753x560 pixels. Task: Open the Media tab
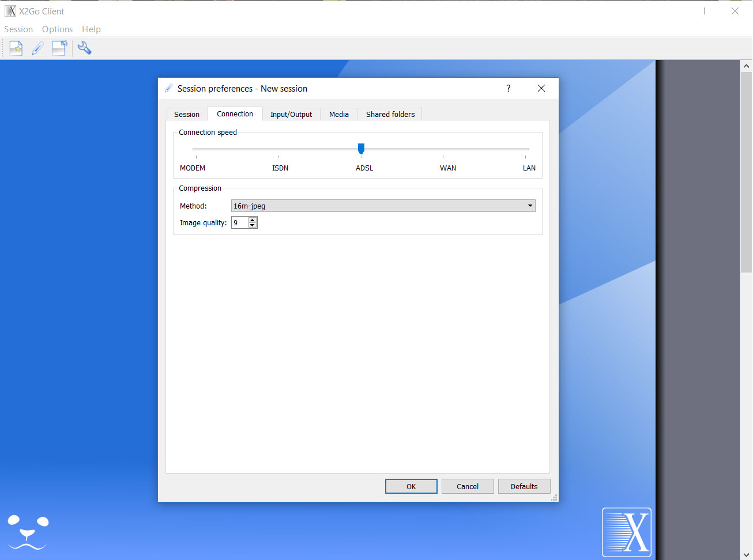click(x=338, y=114)
